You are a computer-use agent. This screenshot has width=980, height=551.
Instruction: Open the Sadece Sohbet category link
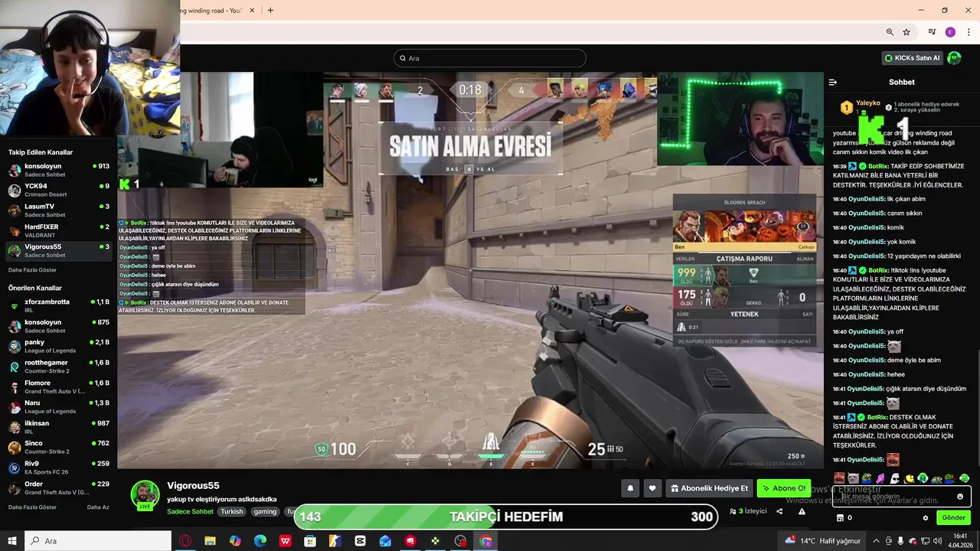click(190, 512)
